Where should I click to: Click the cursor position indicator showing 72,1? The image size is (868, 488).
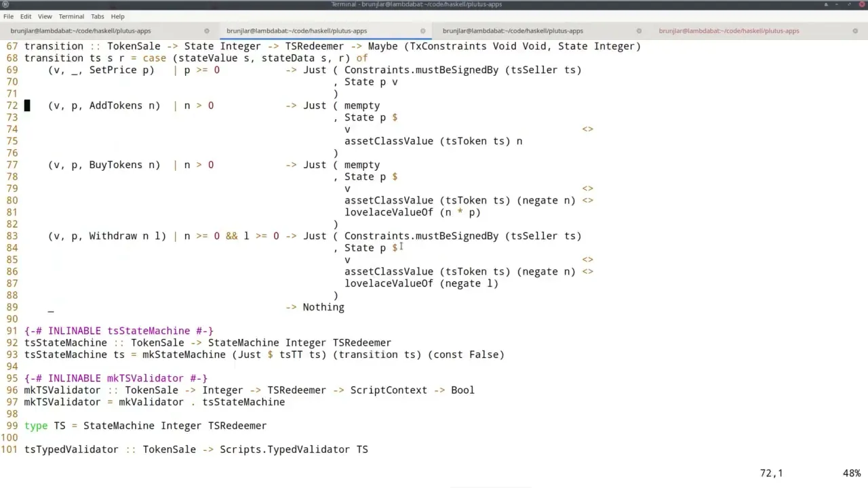coord(771,473)
